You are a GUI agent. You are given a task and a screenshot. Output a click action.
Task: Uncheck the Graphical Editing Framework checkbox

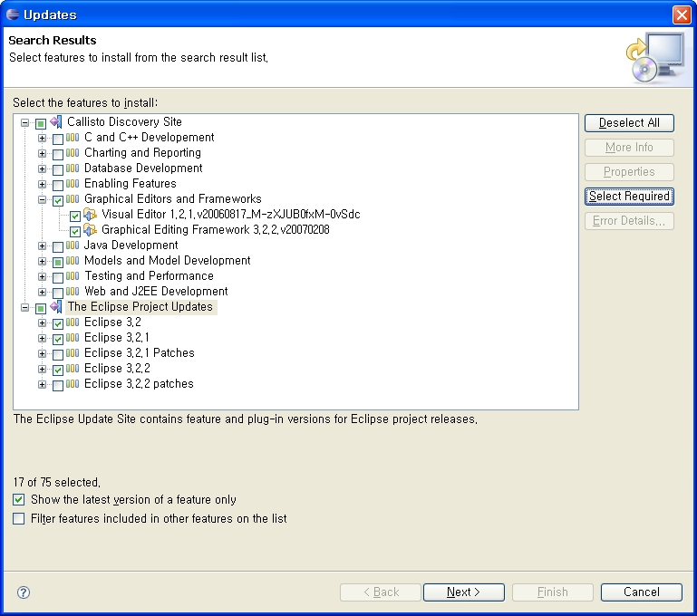75,231
